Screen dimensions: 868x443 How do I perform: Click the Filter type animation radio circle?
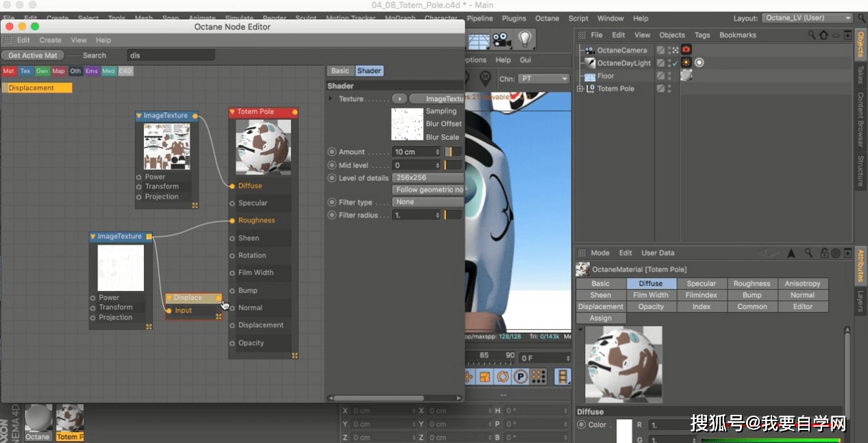pos(332,203)
